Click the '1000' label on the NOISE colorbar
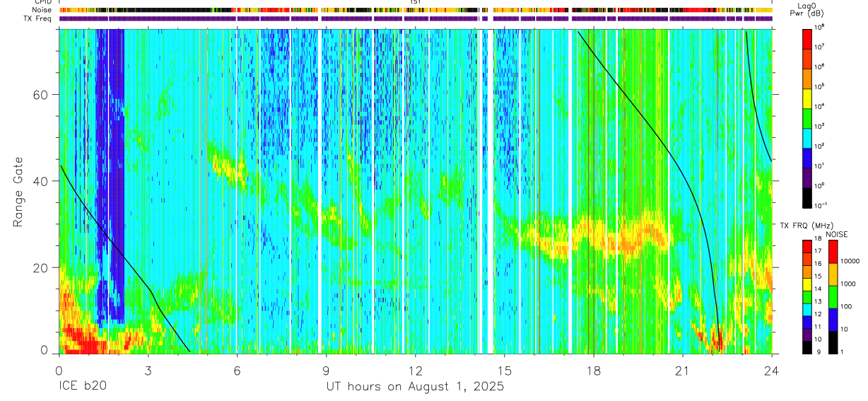This screenshot has width=868, height=401. point(848,284)
